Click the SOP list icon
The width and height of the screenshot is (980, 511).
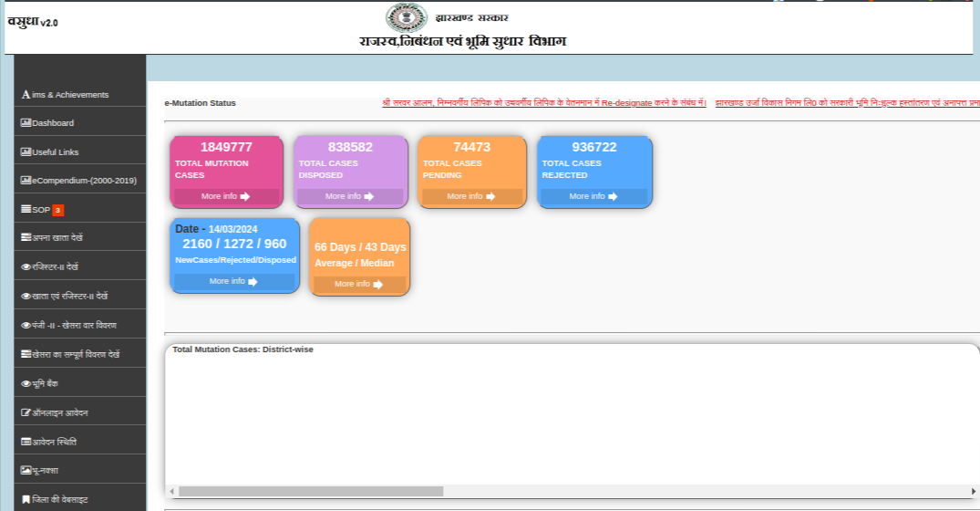point(26,210)
